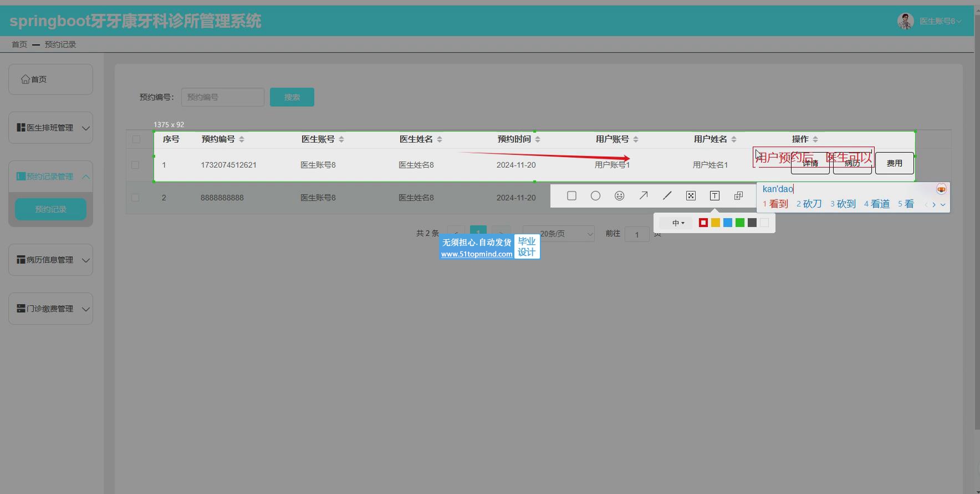Select the ellipse annotation tool
This screenshot has height=494, width=980.
pyautogui.click(x=595, y=195)
